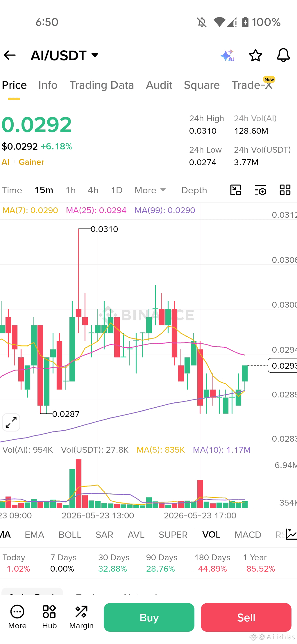The image size is (297, 644).
Task: Tap the green Buy button
Action: [x=149, y=617]
